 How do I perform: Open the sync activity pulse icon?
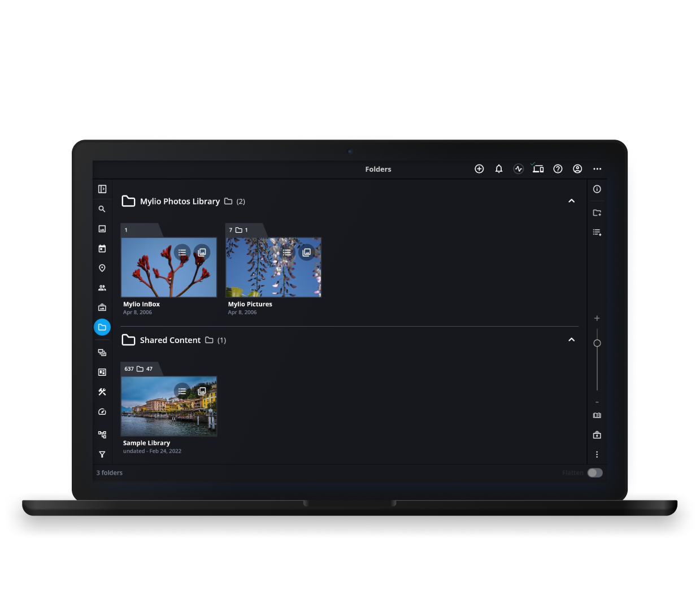coord(519,169)
